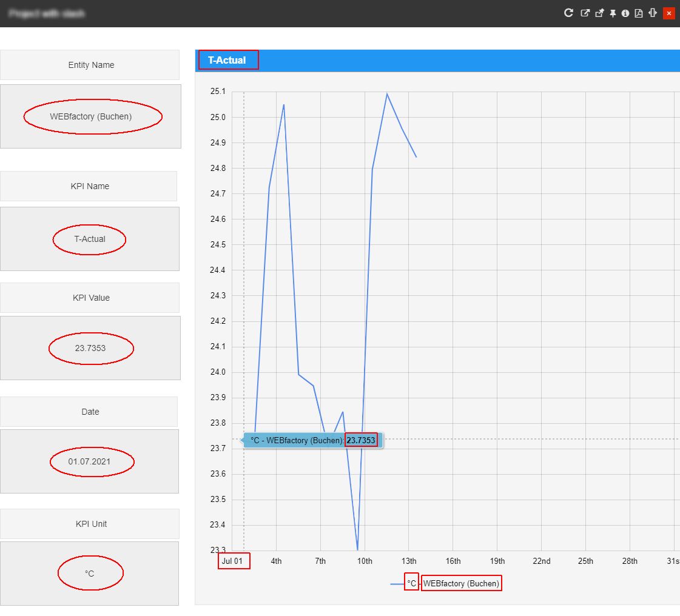Click the Date label box
The width and height of the screenshot is (680, 616).
89,412
